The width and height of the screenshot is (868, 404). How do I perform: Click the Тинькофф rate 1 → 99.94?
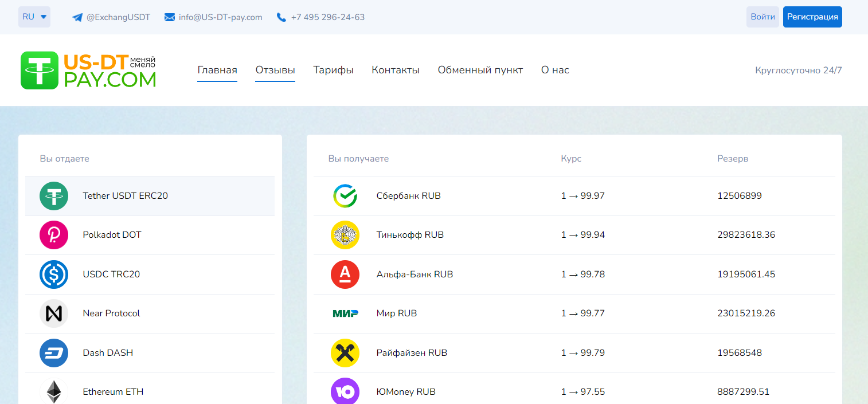[x=582, y=235]
